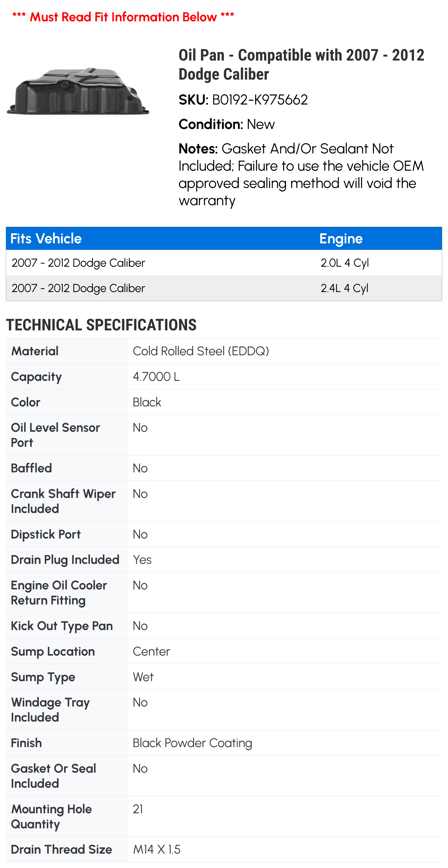Click the 'Must Read Fit Information Below' notice
The image size is (448, 868).
click(x=123, y=17)
